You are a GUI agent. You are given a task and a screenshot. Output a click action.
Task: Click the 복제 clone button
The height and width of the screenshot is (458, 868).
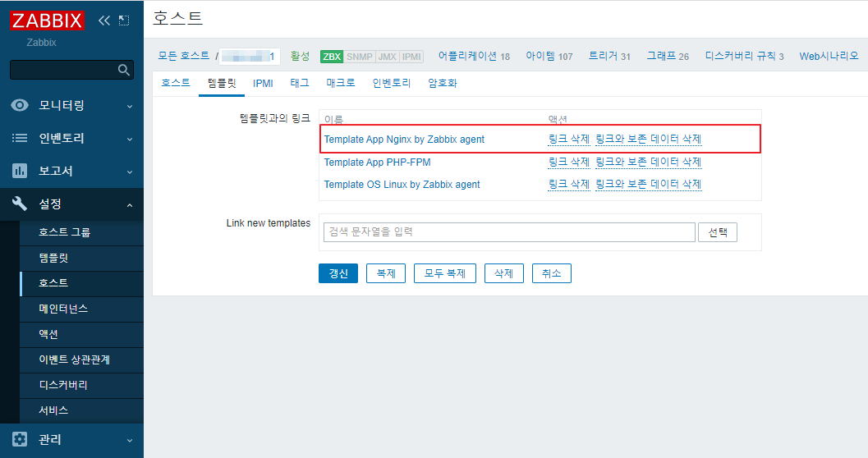click(386, 273)
